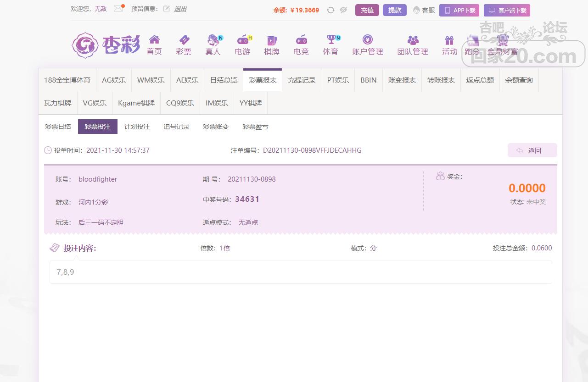This screenshot has width=588, height=382.
Task: Click the order number D20211130-0898VFFJDECAHHG
Action: (312, 150)
